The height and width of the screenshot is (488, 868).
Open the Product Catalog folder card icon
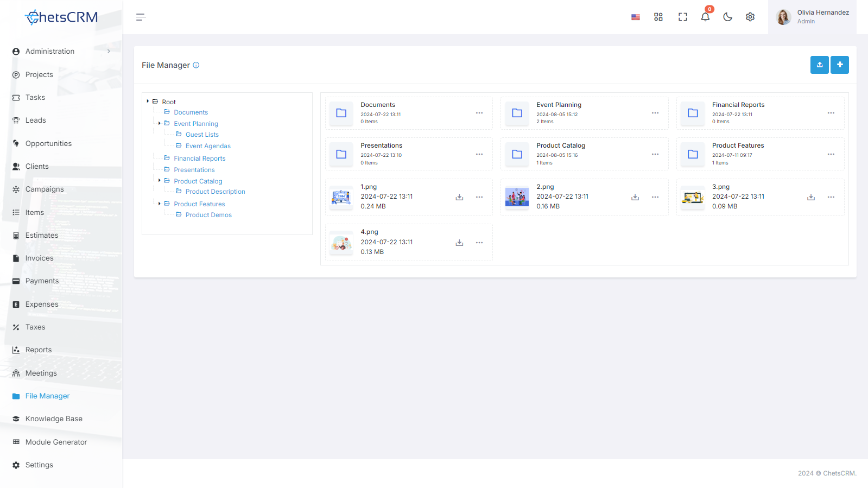(x=517, y=154)
